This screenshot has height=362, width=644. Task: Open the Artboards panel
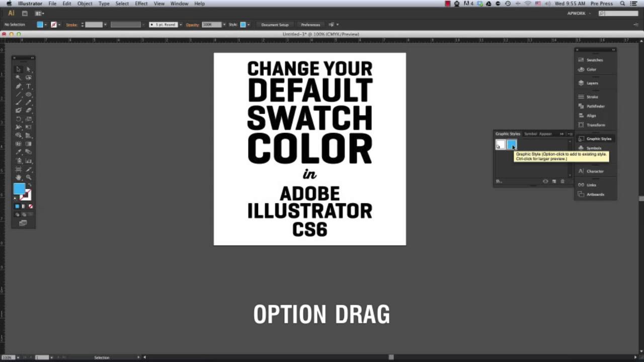pyautogui.click(x=595, y=194)
